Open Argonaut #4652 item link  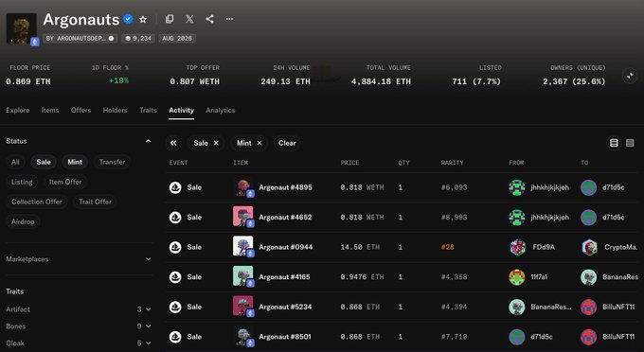(285, 217)
